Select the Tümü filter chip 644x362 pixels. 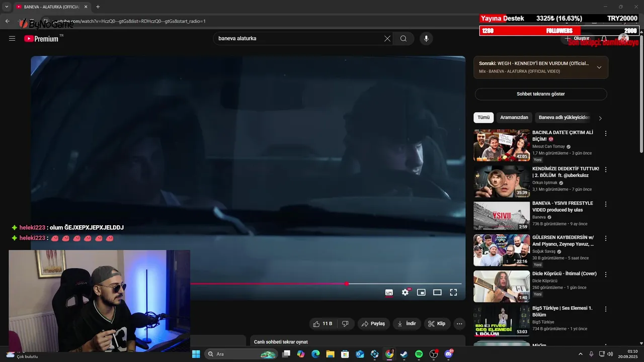coord(484,118)
